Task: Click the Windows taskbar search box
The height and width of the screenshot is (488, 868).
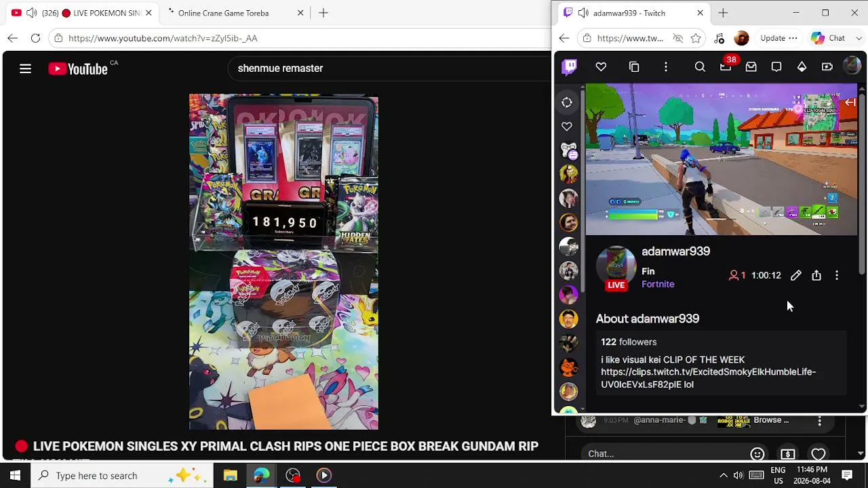Action: tap(122, 475)
